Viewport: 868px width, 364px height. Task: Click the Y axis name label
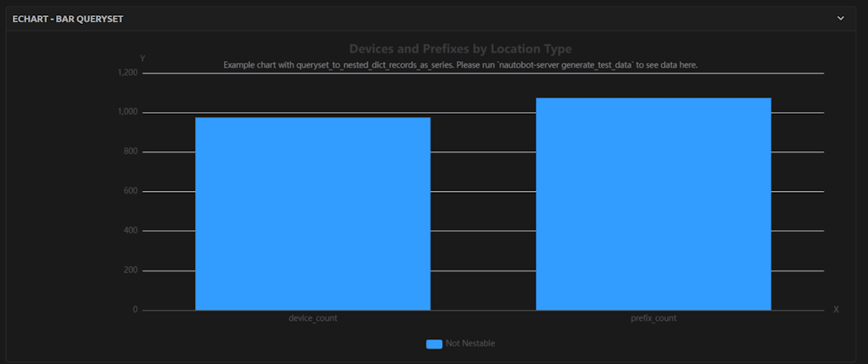click(x=142, y=58)
